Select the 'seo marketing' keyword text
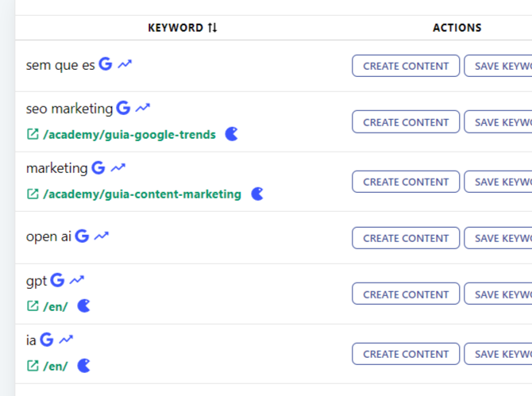Screen dimensions: 532x396 [69, 109]
